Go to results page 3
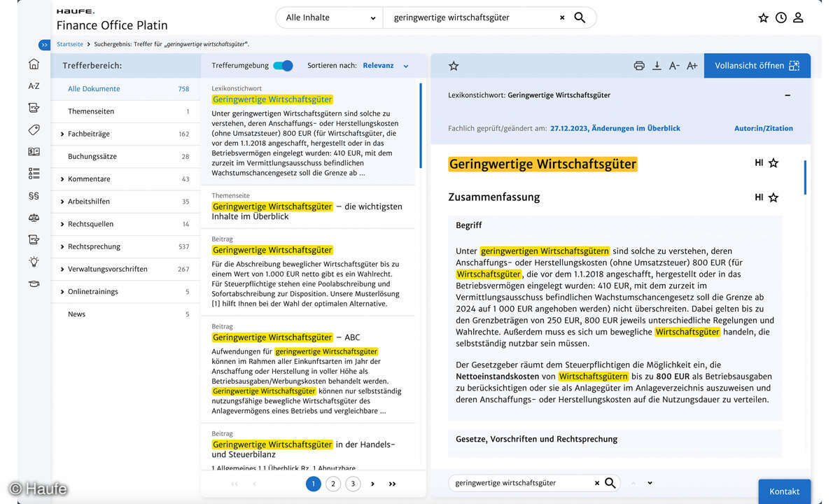Image resolution: width=840 pixels, height=504 pixels. pyautogui.click(x=353, y=484)
